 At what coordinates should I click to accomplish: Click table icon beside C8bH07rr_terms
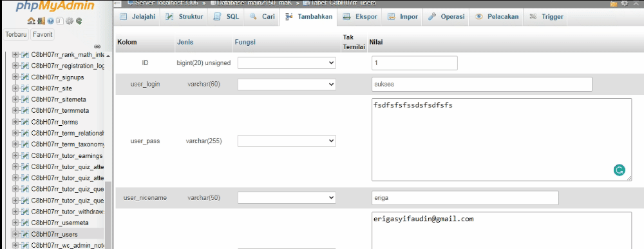24,122
